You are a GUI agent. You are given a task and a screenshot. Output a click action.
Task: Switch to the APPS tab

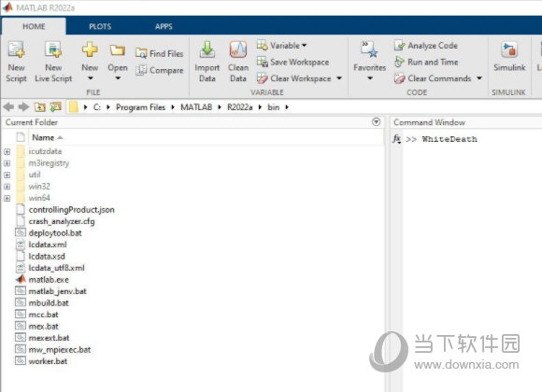click(164, 26)
